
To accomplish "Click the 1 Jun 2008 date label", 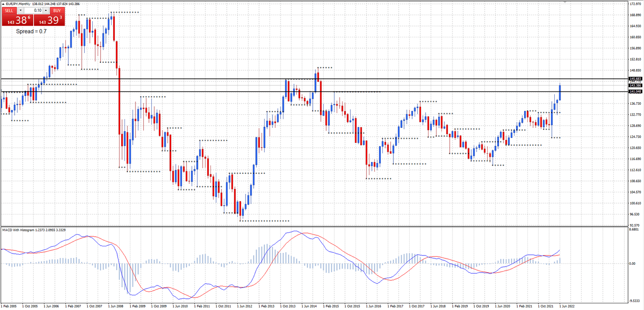I will tap(116, 306).
